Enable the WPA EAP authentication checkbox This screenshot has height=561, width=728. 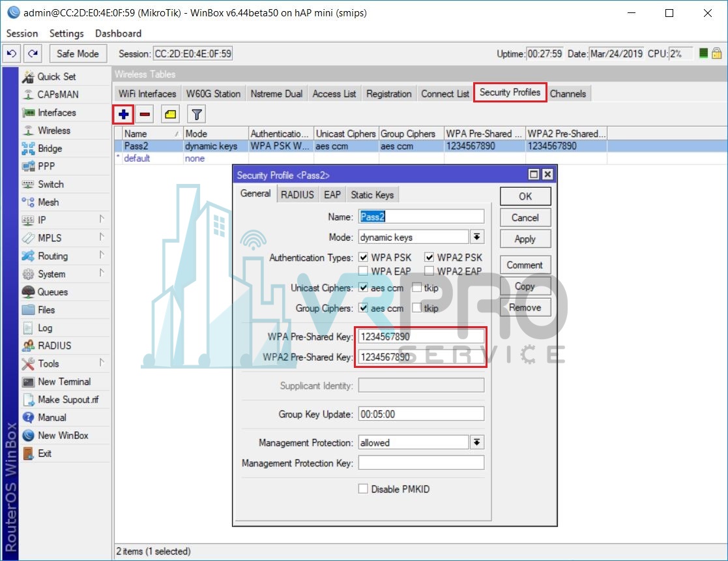(364, 271)
